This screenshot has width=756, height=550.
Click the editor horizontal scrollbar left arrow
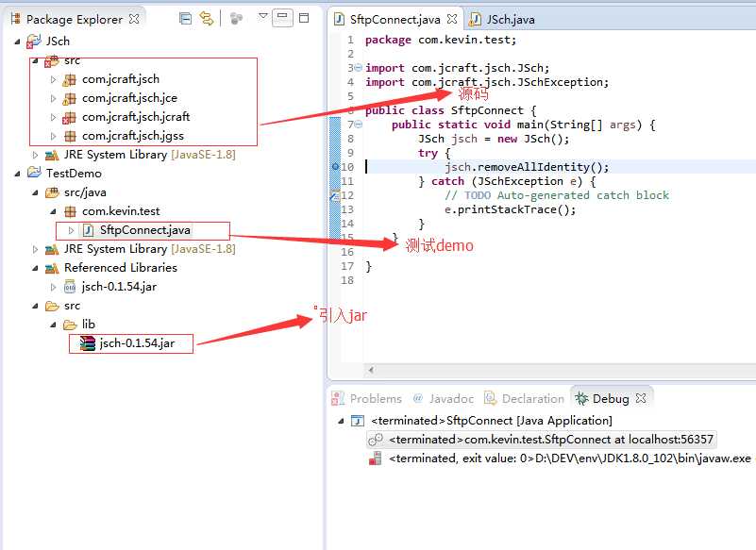pos(371,370)
